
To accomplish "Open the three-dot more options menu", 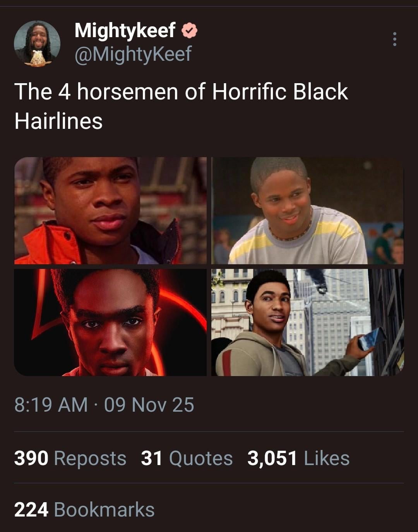I will point(394,39).
